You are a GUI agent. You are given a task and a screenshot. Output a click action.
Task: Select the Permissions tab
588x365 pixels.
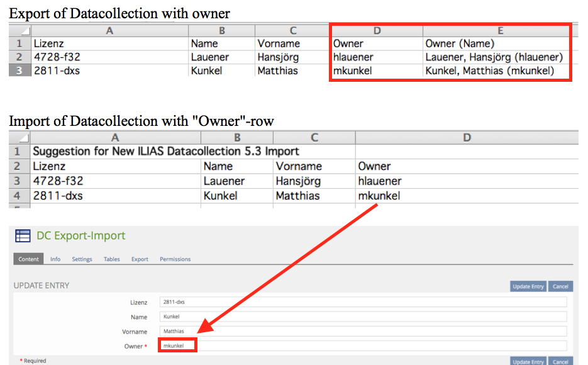click(x=175, y=259)
